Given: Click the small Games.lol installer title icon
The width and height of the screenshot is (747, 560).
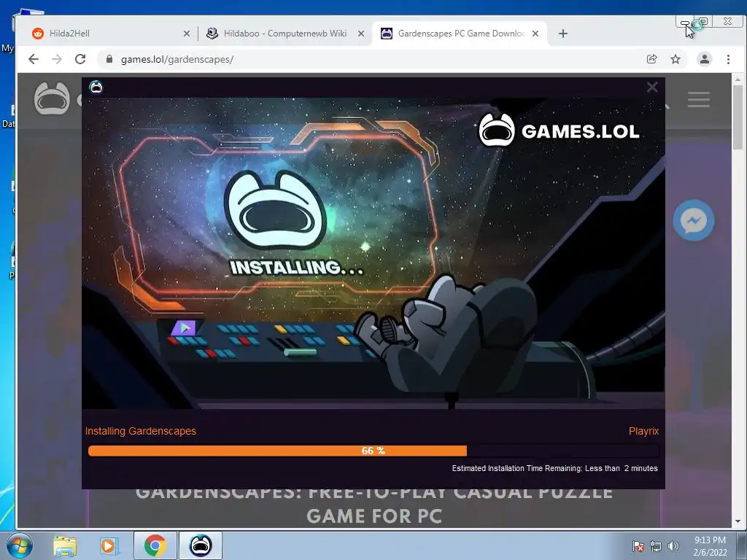Looking at the screenshot, I should [x=96, y=87].
